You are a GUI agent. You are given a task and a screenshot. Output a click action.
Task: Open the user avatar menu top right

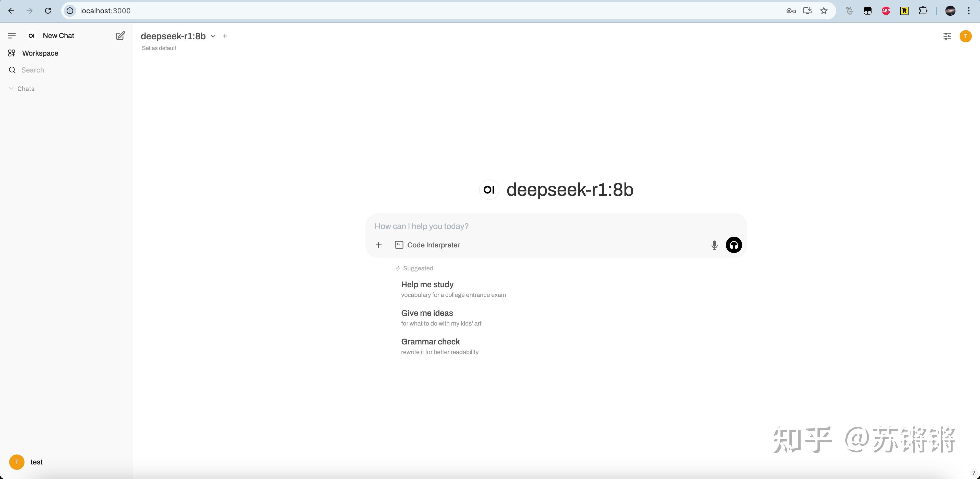click(x=965, y=36)
